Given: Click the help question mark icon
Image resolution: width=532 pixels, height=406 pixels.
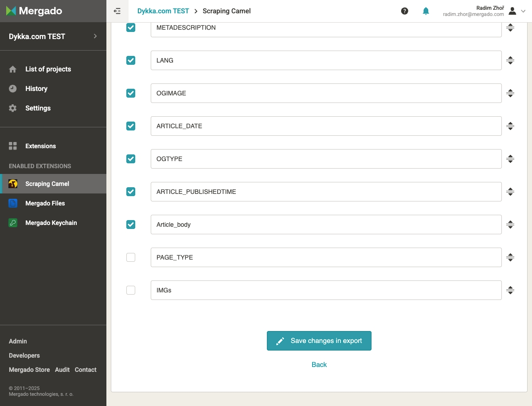Looking at the screenshot, I should [x=404, y=11].
